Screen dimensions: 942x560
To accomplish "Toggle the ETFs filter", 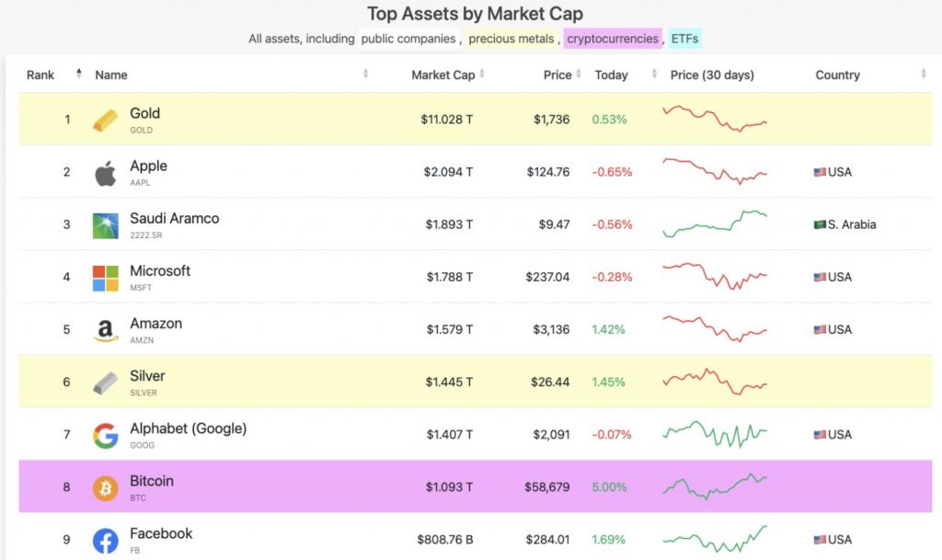I will point(684,39).
